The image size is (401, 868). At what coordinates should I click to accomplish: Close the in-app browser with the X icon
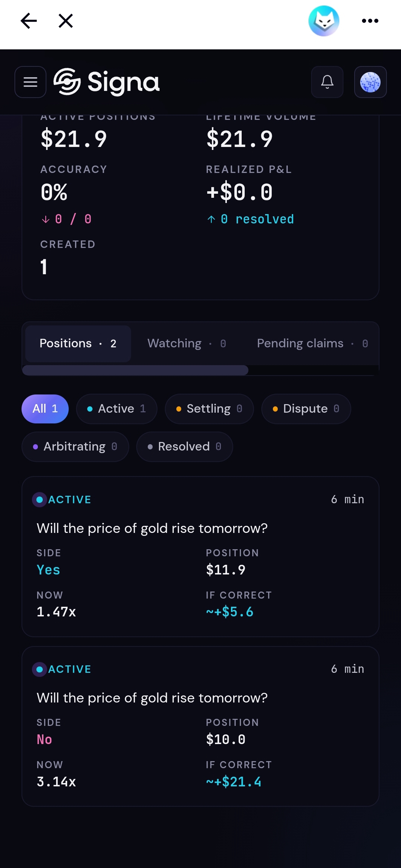click(66, 21)
